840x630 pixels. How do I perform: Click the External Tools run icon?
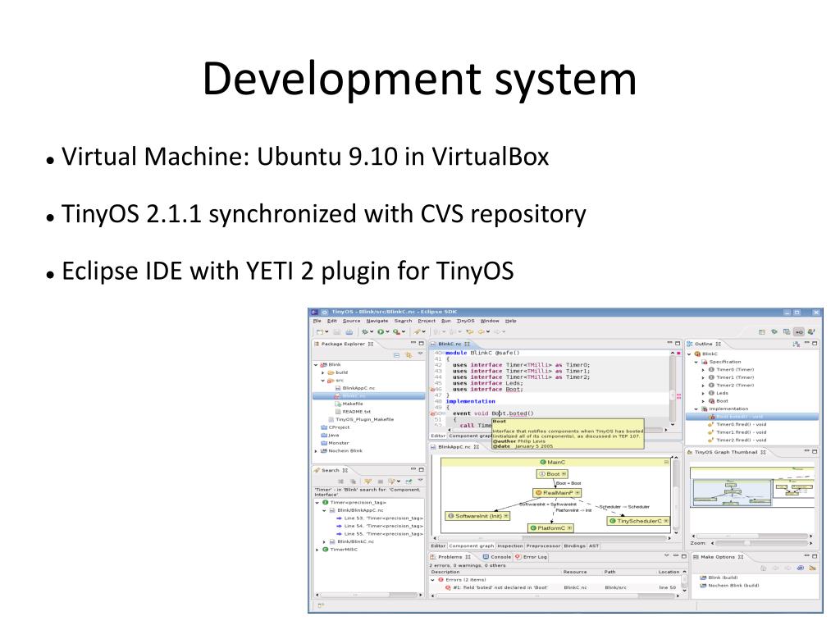[396, 332]
